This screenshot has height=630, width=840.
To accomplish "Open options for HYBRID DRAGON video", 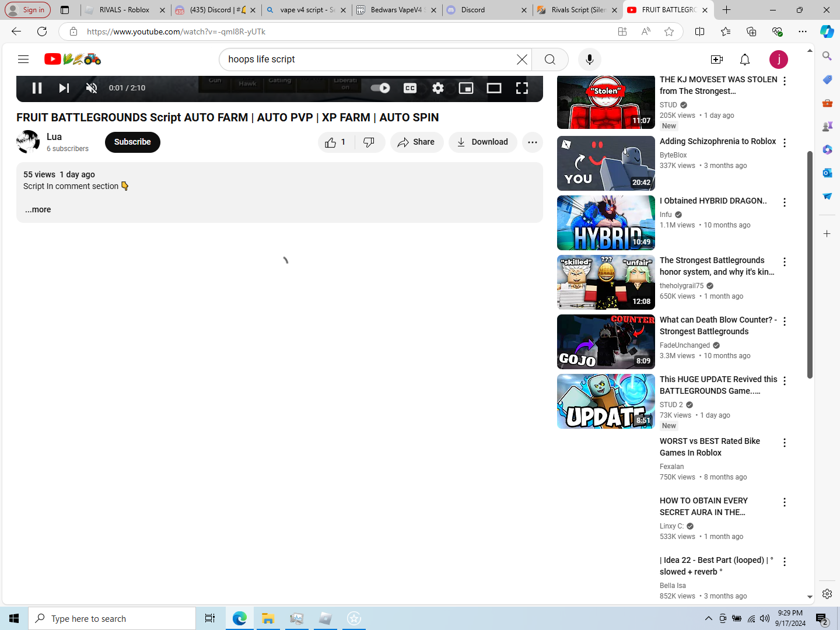I will tap(785, 202).
